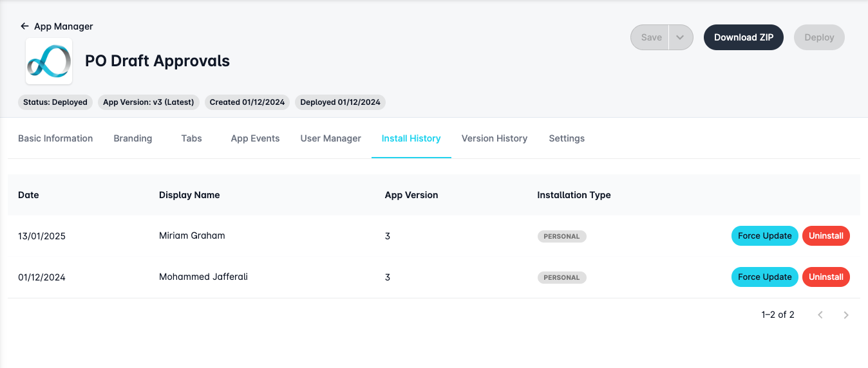This screenshot has width=868, height=368.
Task: Switch to the User Manager tab
Action: (x=330, y=138)
